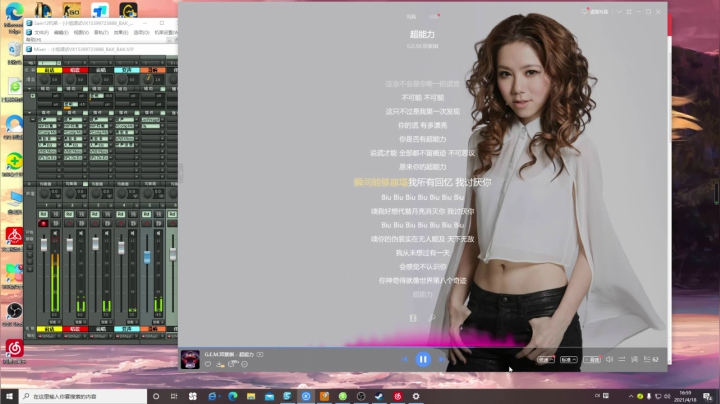
Task: Open 视图(V) menu in Samplitude
Action: tap(81, 33)
